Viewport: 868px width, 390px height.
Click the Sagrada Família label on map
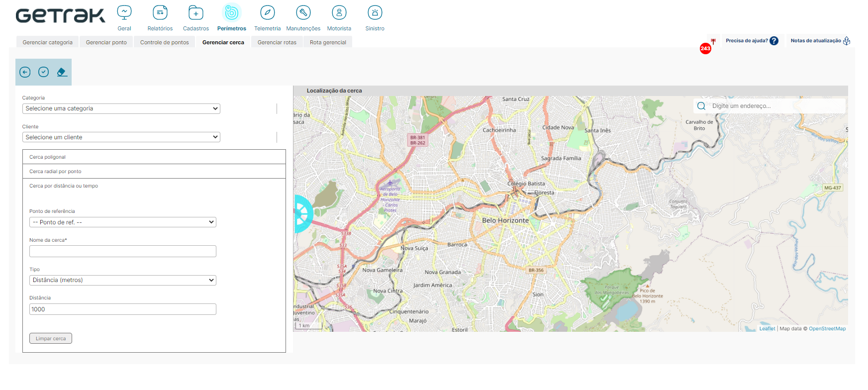[x=561, y=158]
